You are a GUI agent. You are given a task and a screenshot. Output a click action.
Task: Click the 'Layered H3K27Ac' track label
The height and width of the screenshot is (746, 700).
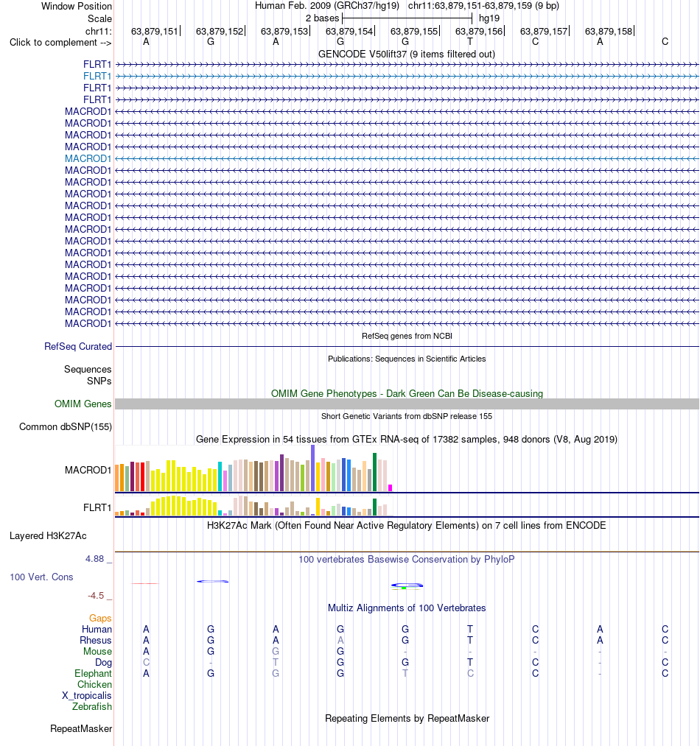pos(48,535)
